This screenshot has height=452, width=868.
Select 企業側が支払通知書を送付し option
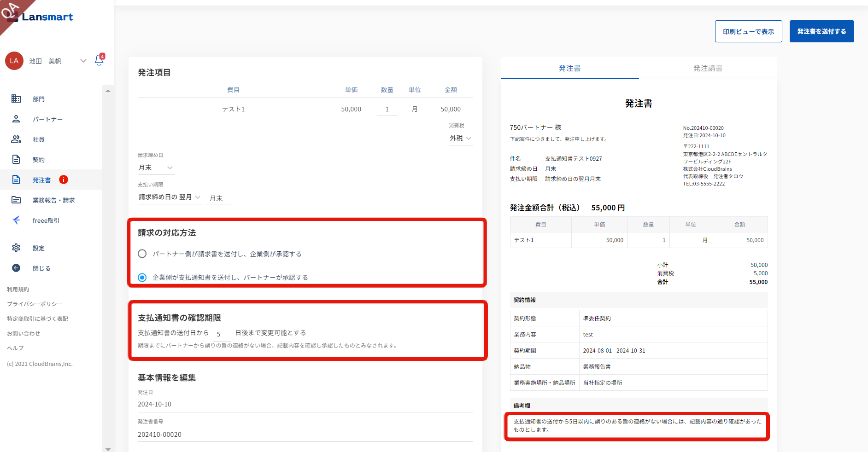142,277
